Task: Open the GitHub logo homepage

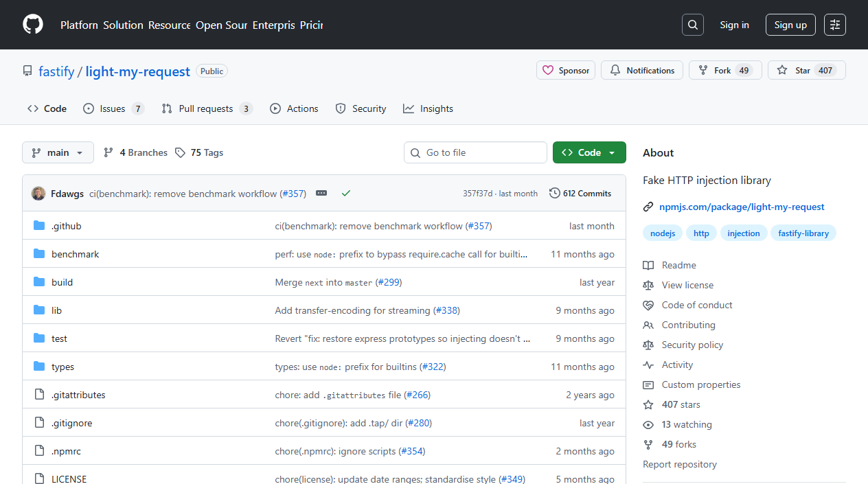Action: coord(33,25)
